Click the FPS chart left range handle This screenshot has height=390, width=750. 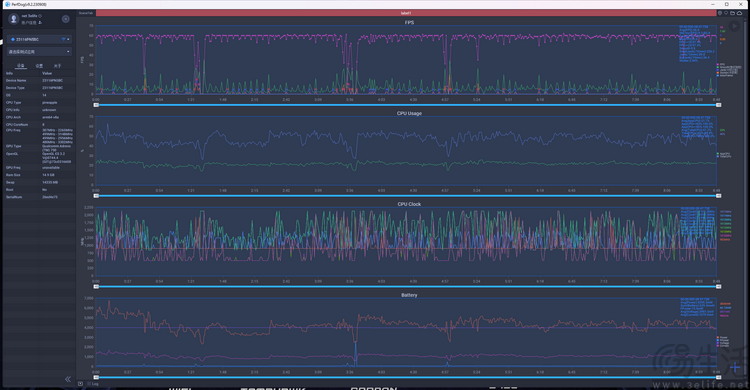coord(96,105)
